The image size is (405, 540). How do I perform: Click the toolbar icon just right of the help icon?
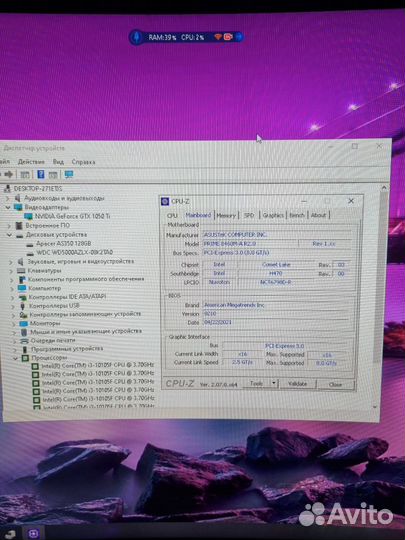(x=53, y=175)
